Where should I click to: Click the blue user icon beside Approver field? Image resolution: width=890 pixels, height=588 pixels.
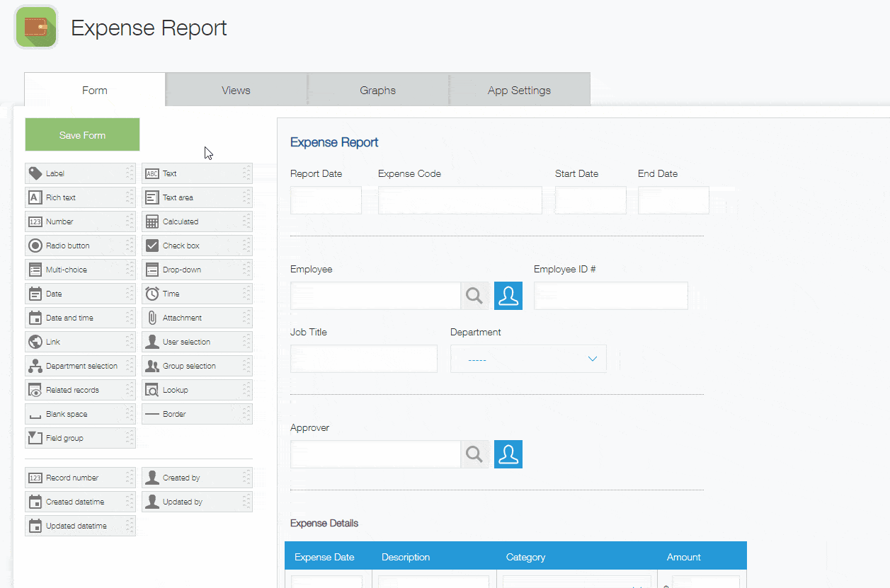[x=508, y=454]
